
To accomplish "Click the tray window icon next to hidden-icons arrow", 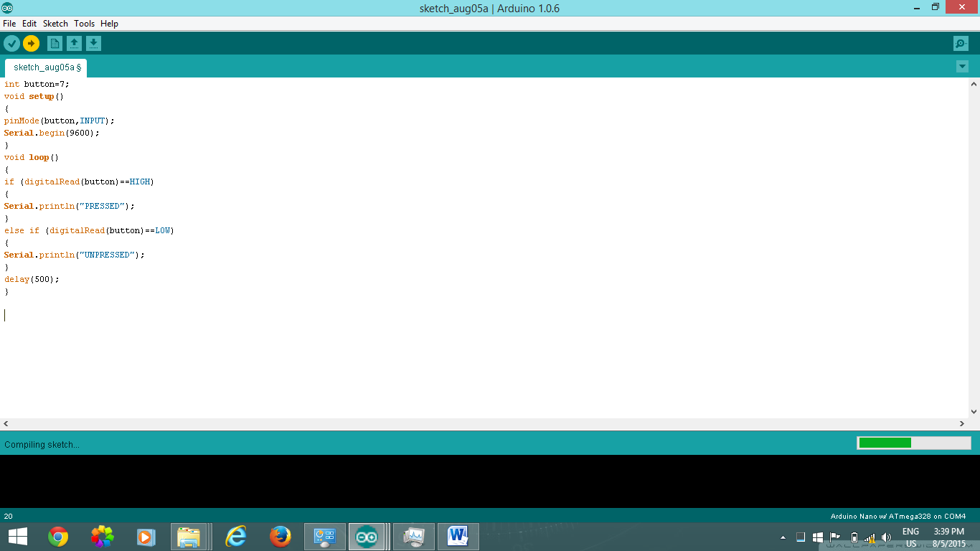I will [x=801, y=537].
